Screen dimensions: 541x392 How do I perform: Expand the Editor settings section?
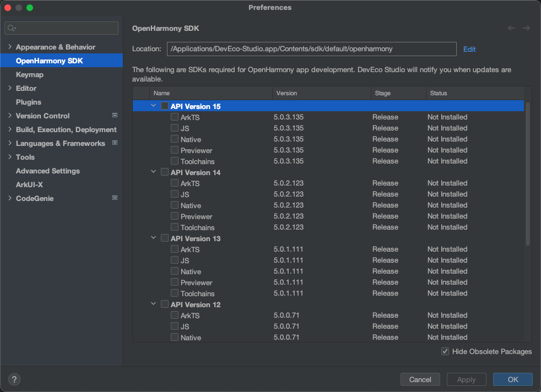tap(10, 88)
